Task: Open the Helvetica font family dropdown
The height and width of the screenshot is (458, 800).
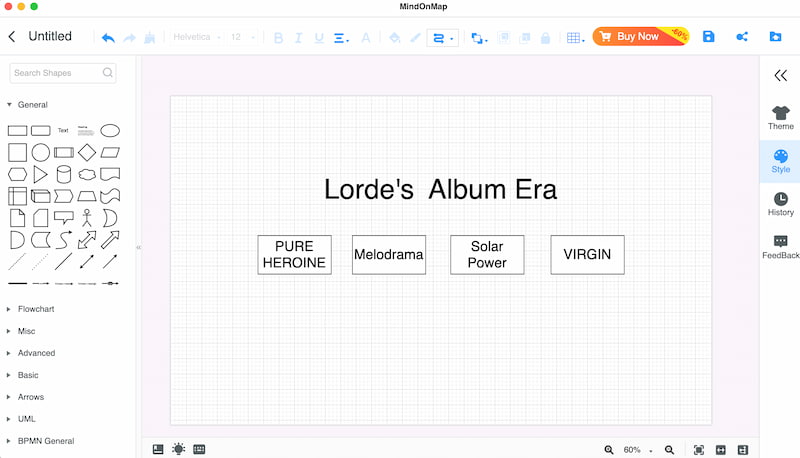Action: [x=197, y=37]
